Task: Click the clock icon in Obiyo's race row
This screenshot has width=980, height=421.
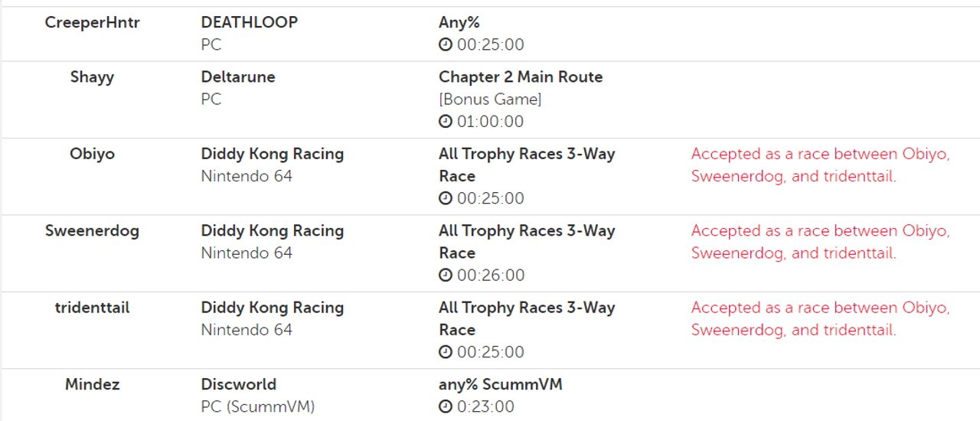Action: (446, 199)
